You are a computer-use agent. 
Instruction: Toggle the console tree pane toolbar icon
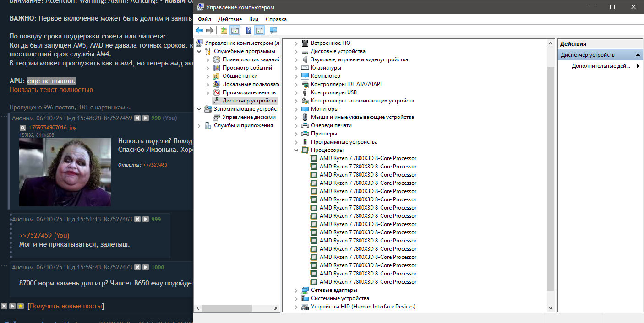pyautogui.click(x=235, y=30)
